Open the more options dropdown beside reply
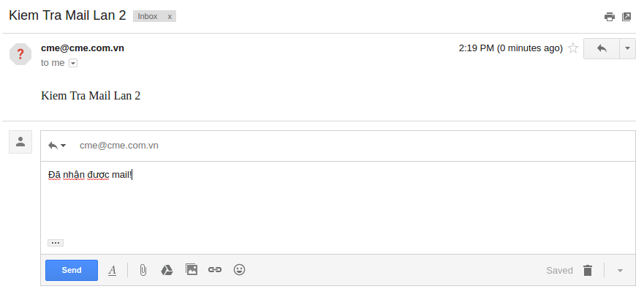Screen dimensions: 644x289 [x=627, y=48]
